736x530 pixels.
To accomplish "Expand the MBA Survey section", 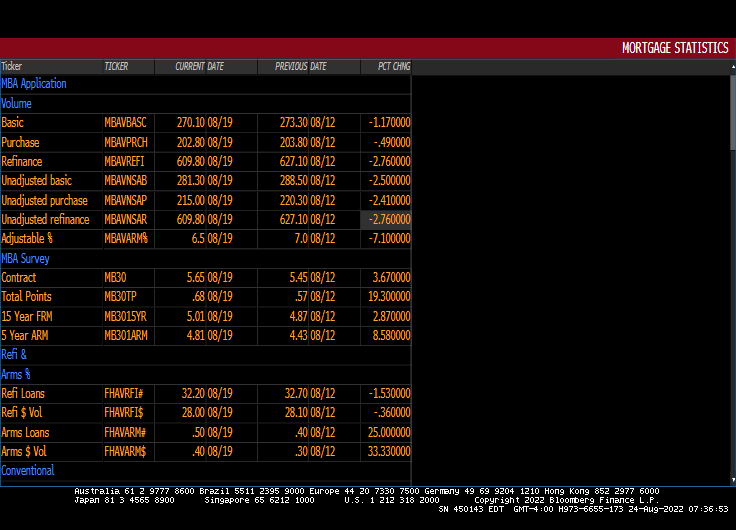I will tap(26, 258).
